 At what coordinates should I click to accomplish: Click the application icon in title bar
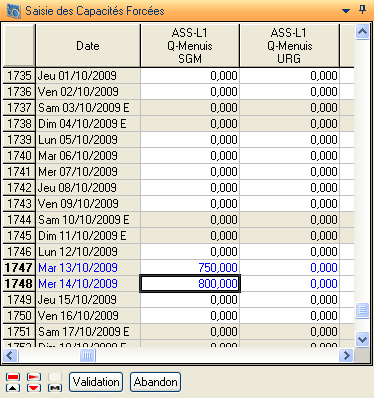pyautogui.click(x=14, y=11)
